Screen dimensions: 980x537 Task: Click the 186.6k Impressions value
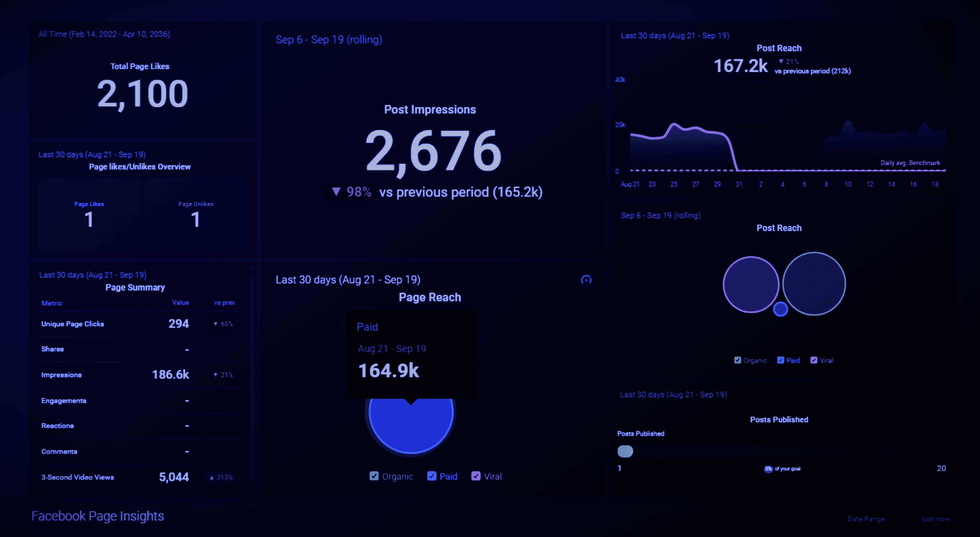pyautogui.click(x=170, y=374)
